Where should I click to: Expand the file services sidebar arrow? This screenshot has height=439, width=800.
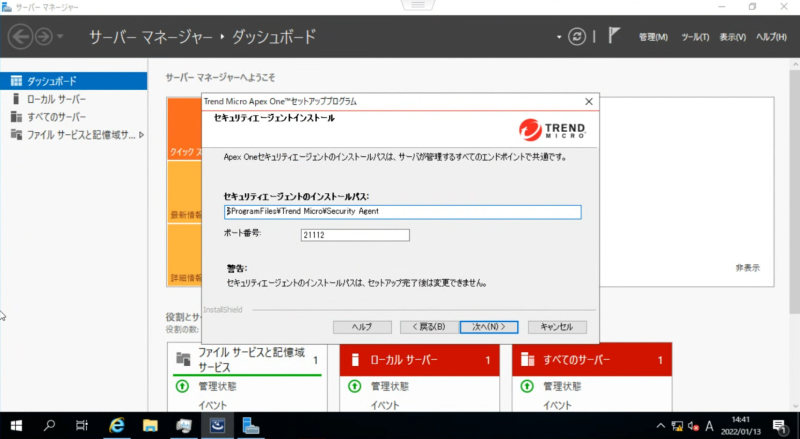141,135
